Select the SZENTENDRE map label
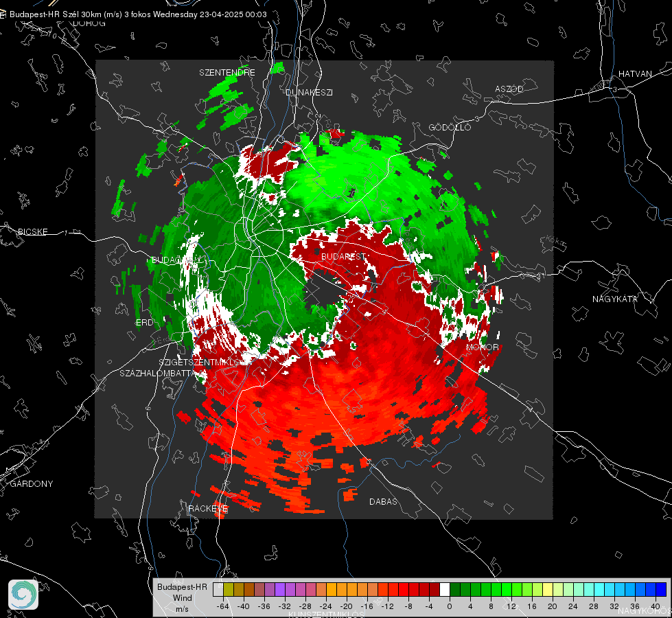Viewport: 672px width, 618px height. coord(227,73)
